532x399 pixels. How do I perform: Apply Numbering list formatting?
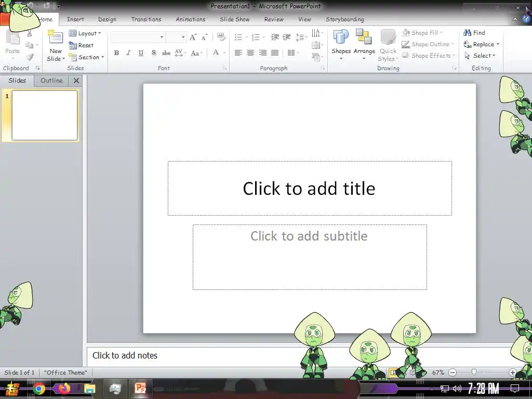[256, 37]
